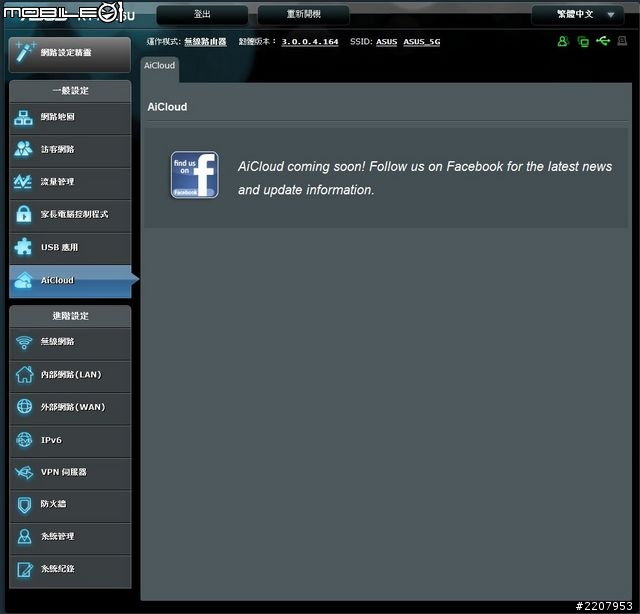Select the 家長電腦控制程式 padlock icon
The height and width of the screenshot is (614, 640).
click(x=24, y=214)
